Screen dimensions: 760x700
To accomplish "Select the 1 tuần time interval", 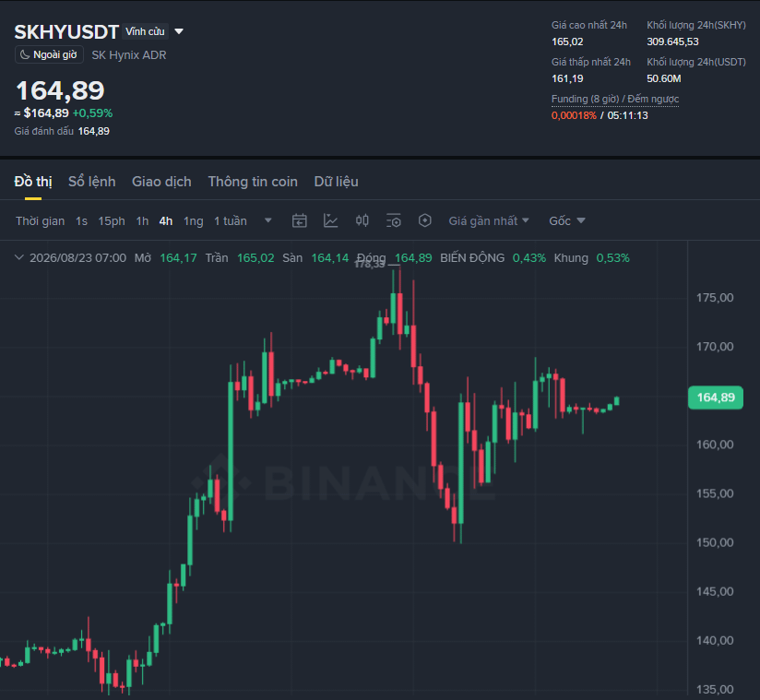I will [x=231, y=221].
